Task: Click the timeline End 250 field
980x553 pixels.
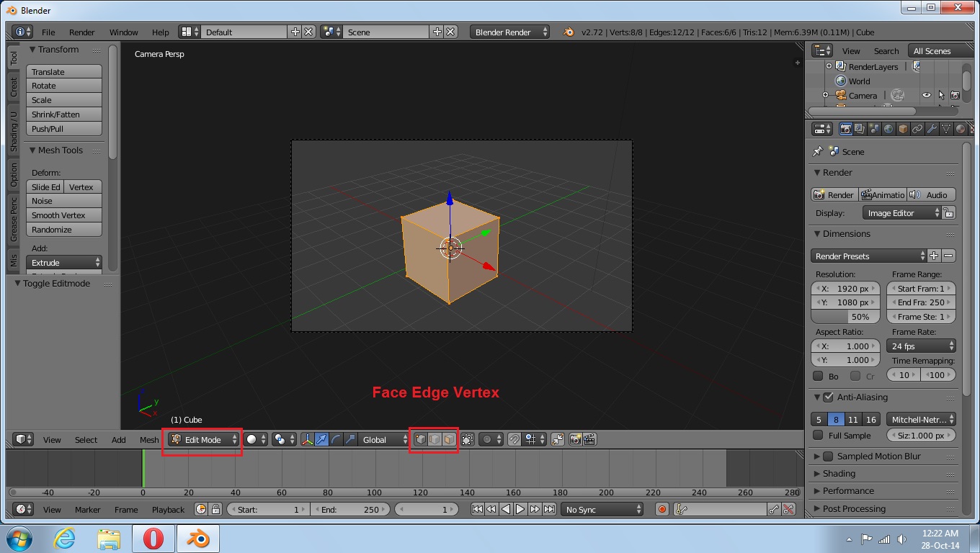Action: tap(349, 509)
